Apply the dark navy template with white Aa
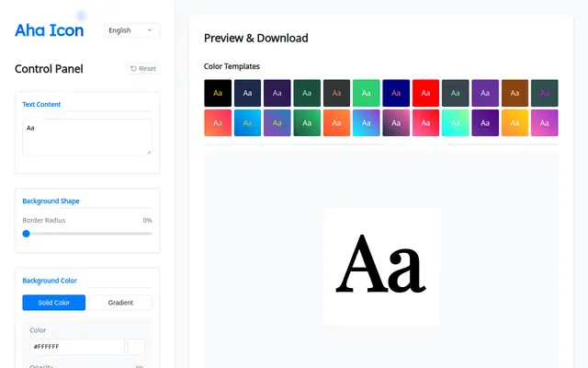 [247, 93]
